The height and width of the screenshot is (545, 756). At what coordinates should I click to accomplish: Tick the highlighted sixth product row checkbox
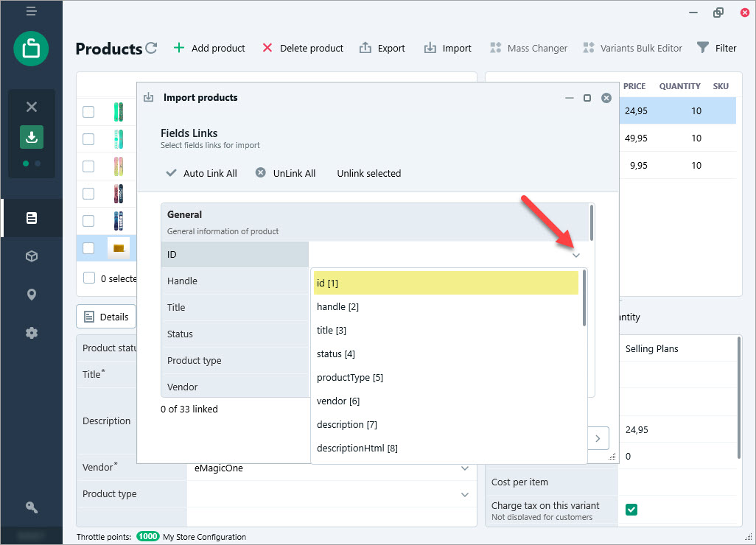point(88,248)
